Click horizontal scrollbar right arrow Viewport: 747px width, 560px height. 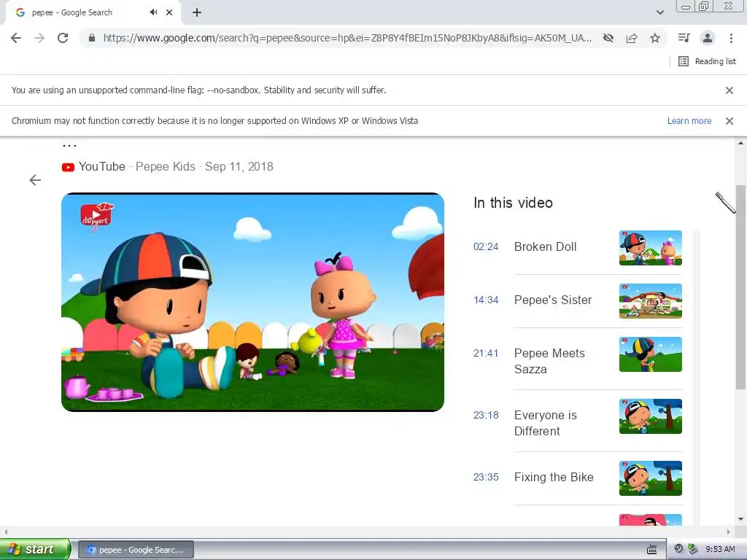[729, 532]
